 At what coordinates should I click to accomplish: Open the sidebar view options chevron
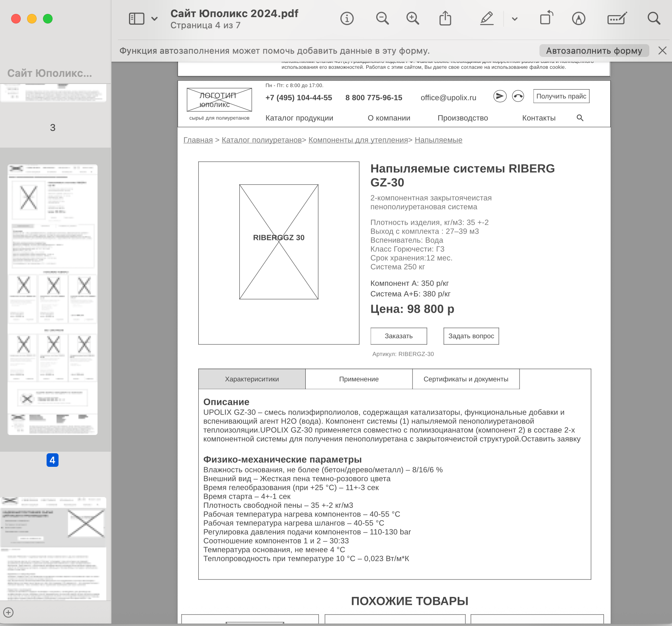[154, 19]
